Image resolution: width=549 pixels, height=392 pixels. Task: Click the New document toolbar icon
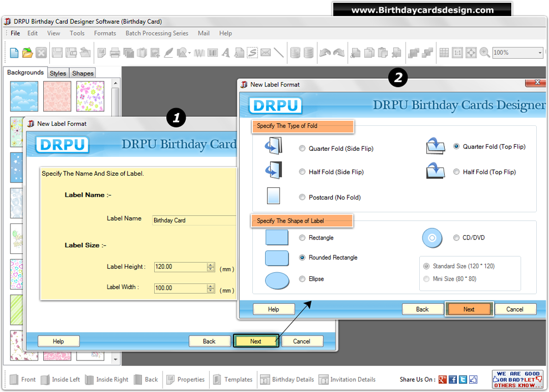click(x=14, y=53)
